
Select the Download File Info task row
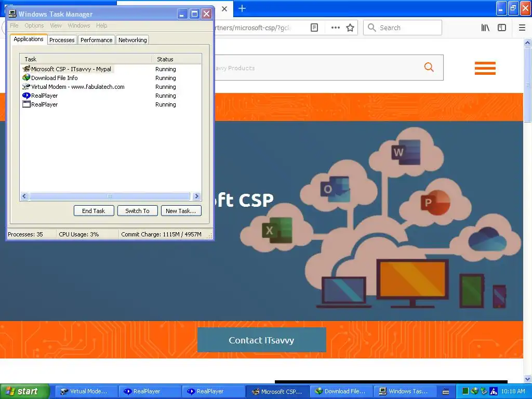(x=54, y=78)
